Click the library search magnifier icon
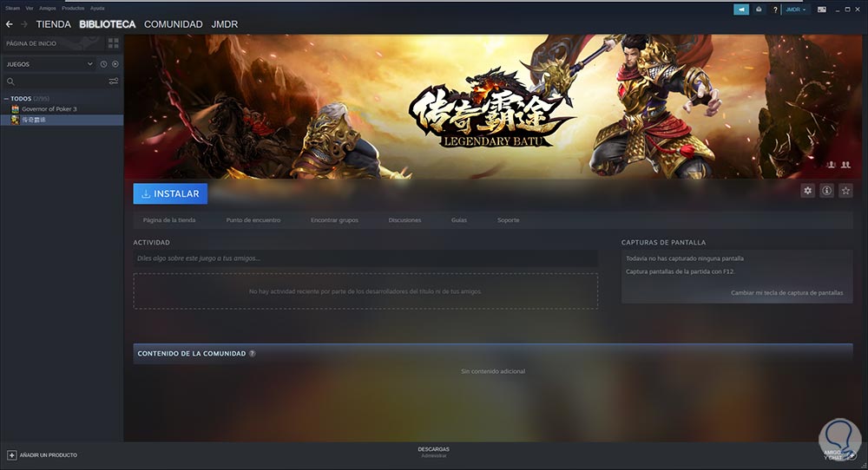This screenshot has width=868, height=470. pyautogui.click(x=10, y=82)
